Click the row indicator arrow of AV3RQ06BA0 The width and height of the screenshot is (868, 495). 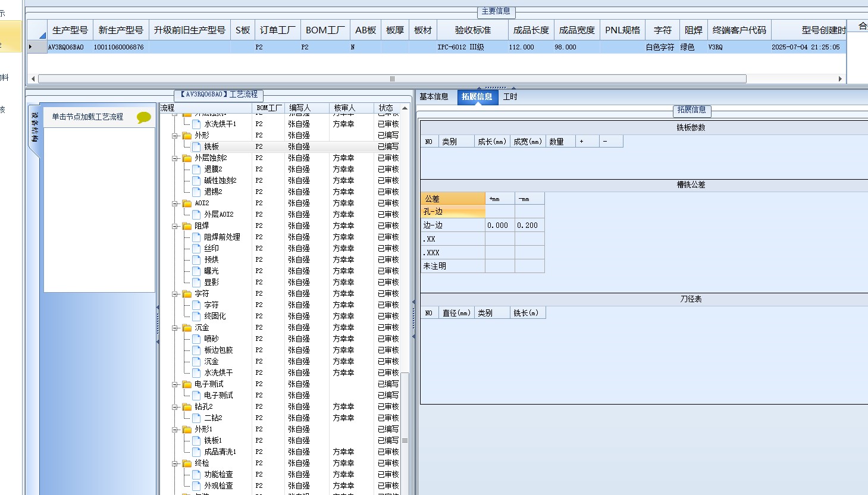tap(31, 47)
